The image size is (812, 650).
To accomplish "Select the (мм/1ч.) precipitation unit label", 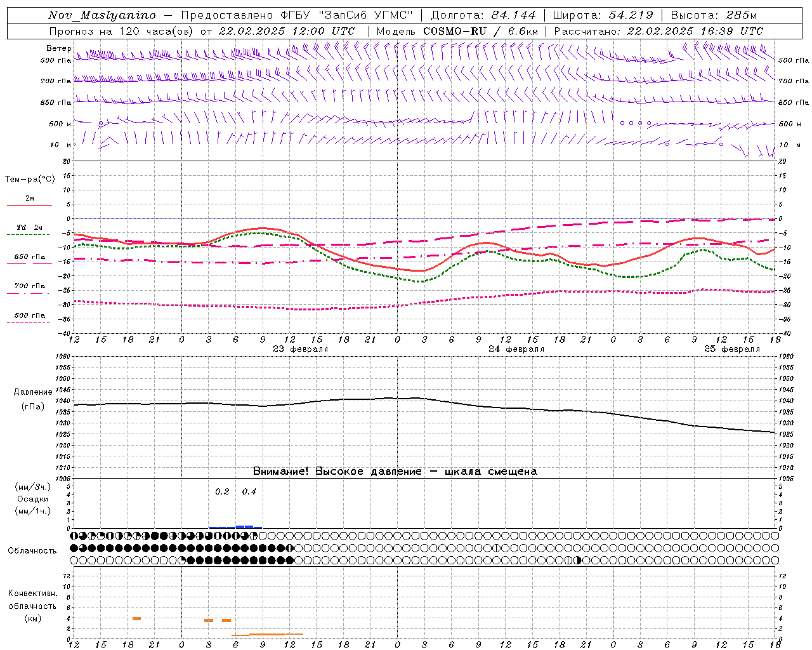I will click(33, 511).
